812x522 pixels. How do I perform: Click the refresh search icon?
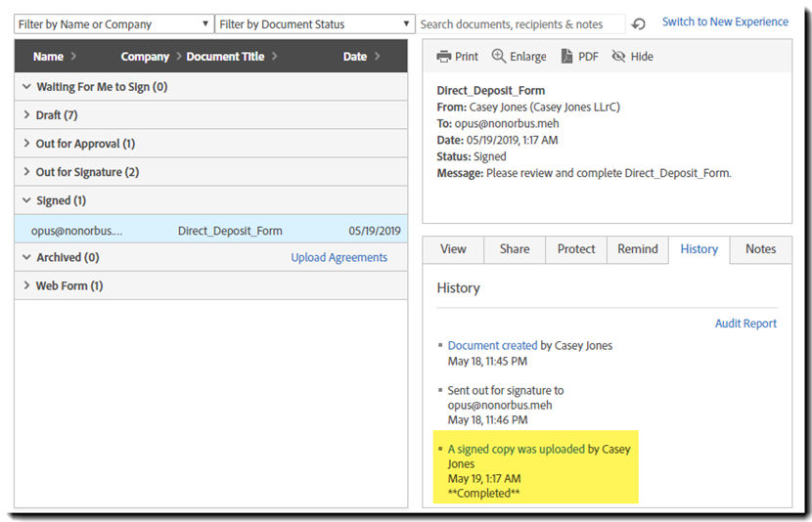(x=639, y=24)
